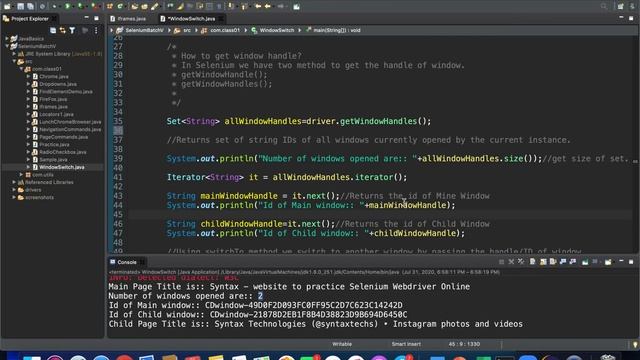Select FindElementDemo.java in the tree
Image resolution: width=640 pixels, height=360 pixels.
(x=65, y=92)
